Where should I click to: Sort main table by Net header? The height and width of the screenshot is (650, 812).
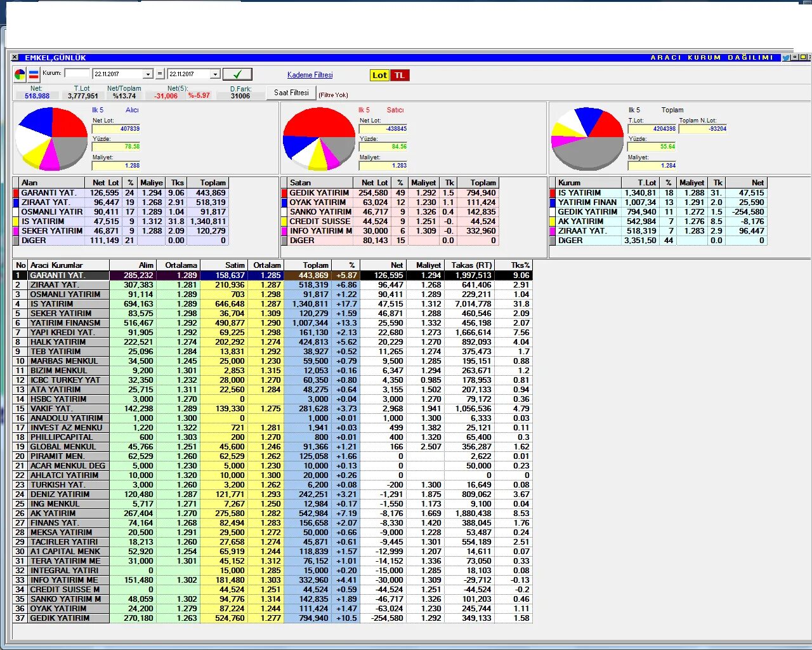tap(383, 265)
